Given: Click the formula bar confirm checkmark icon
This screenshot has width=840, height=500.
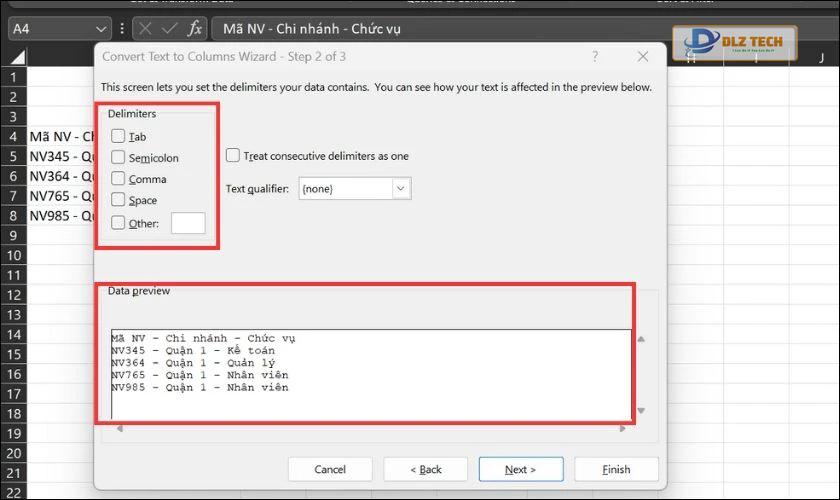Looking at the screenshot, I should pos(169,28).
